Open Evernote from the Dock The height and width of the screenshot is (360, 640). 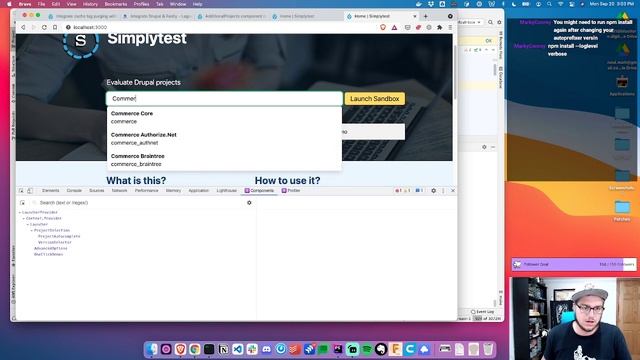(x=381, y=349)
